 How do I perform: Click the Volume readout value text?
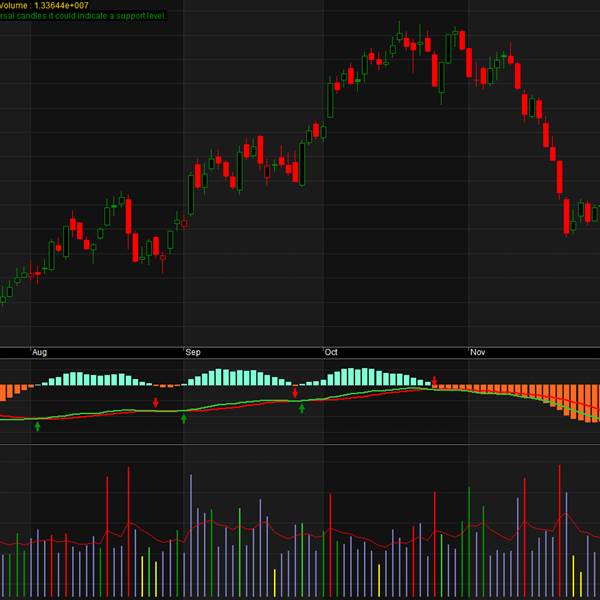click(44, 5)
